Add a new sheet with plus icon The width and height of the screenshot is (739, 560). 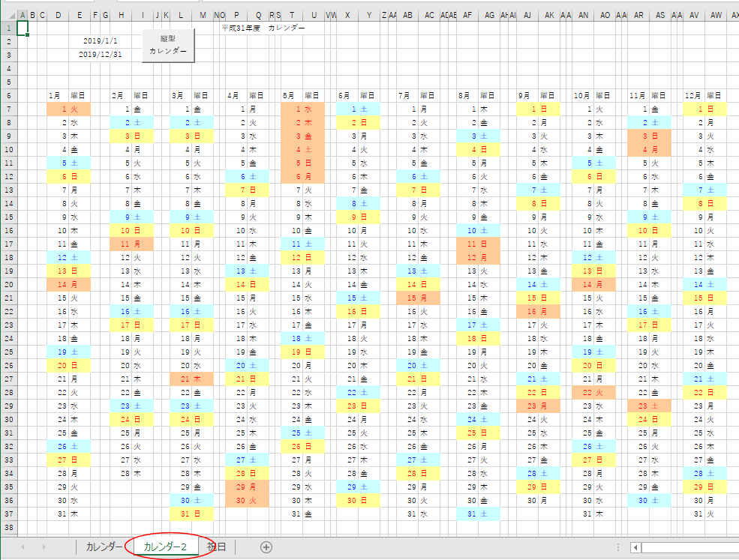[266, 547]
